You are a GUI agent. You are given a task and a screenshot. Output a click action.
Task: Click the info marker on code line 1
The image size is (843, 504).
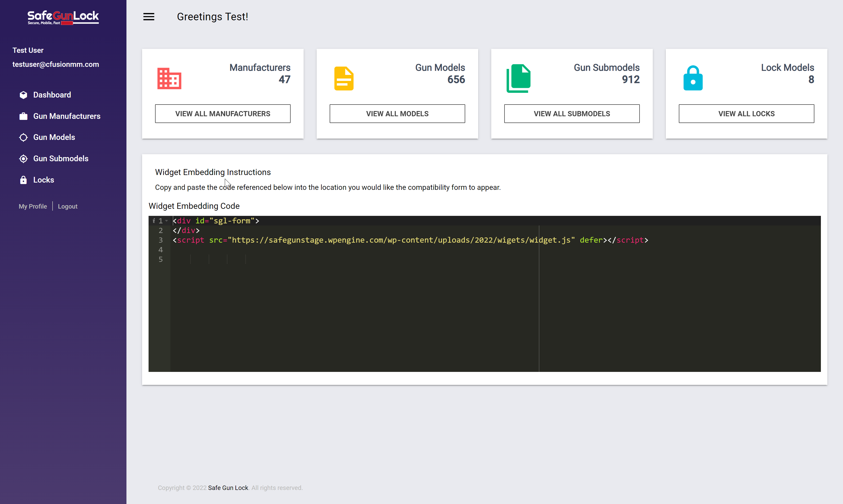coord(154,221)
